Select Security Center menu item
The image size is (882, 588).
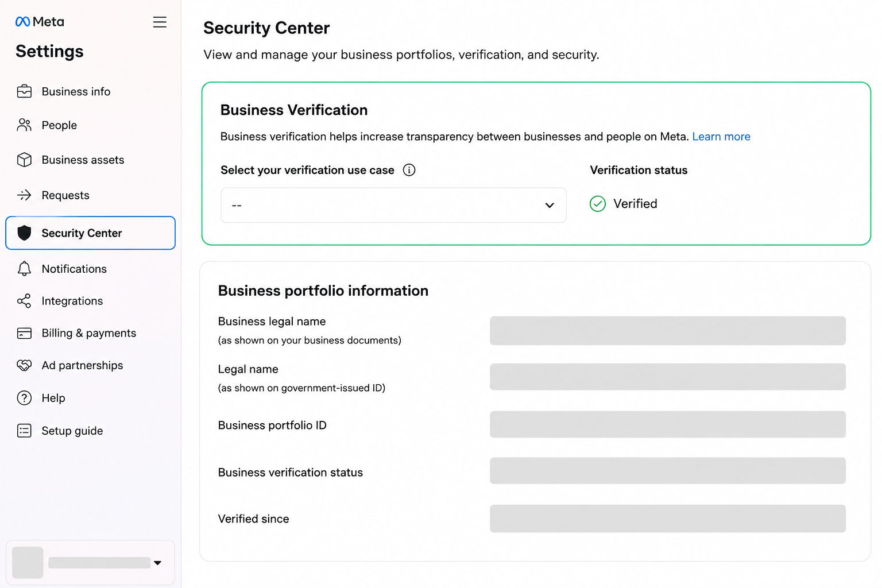[90, 233]
